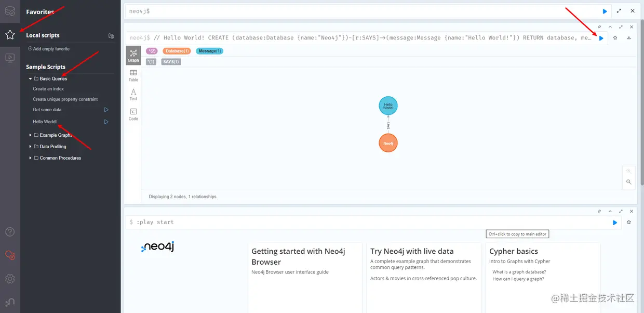Screen dimensions: 644x313
Task: Select 'Create unique property constraint' script
Action: coord(65,99)
